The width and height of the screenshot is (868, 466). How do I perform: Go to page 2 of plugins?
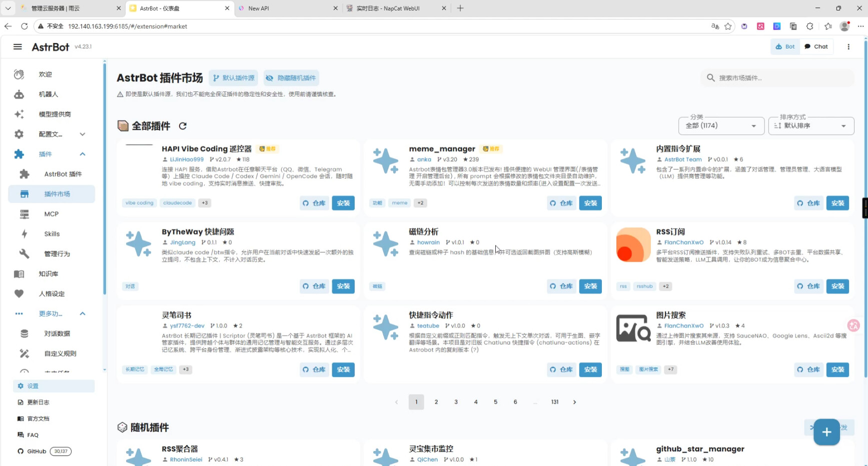click(x=436, y=402)
